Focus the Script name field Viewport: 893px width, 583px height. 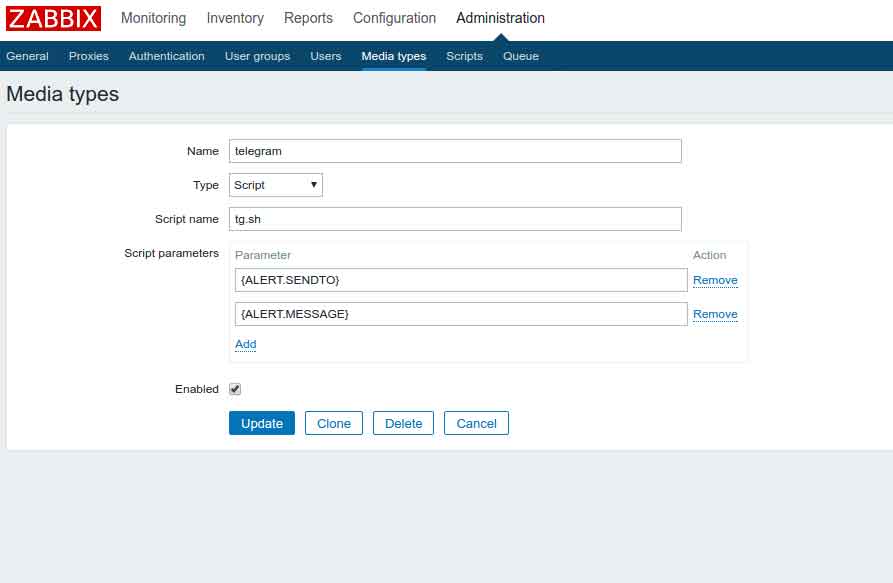point(455,219)
